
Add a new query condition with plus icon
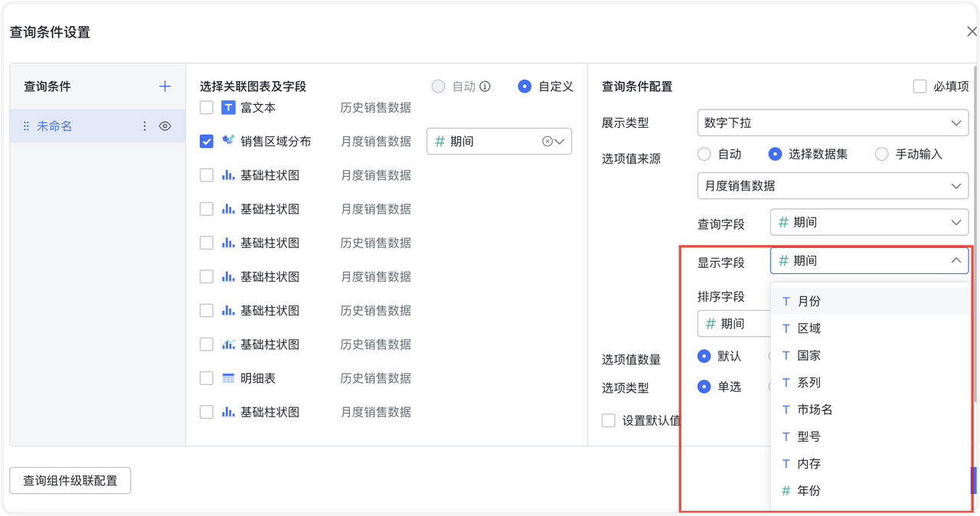[x=165, y=87]
